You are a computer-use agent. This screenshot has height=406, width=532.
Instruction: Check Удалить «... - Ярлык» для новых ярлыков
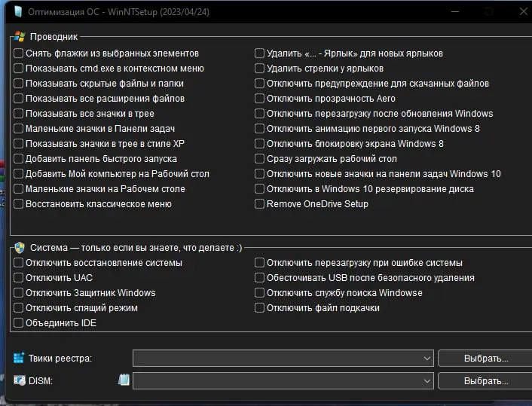pos(259,53)
